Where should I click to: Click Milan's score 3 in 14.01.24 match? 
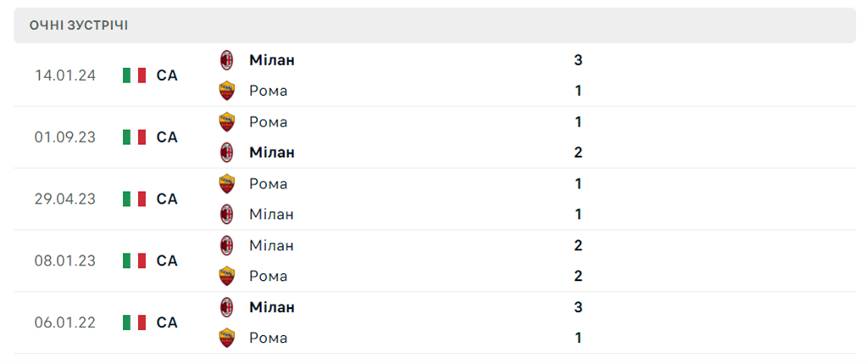click(x=578, y=60)
